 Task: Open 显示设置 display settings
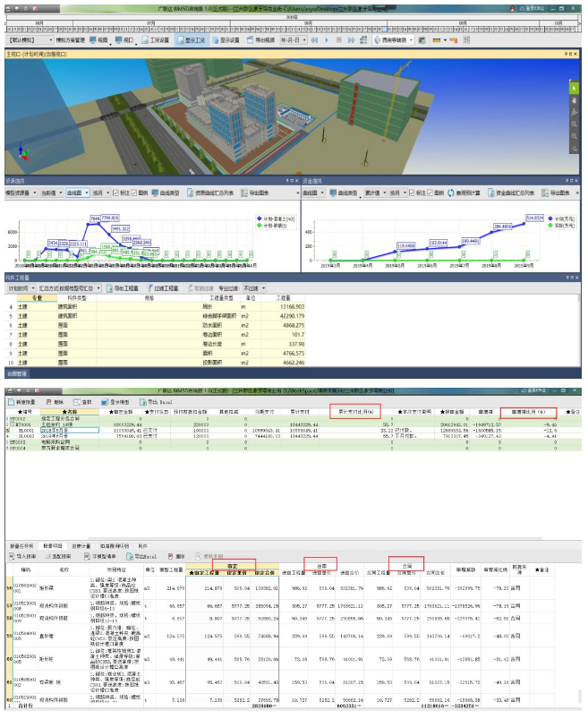[226, 40]
